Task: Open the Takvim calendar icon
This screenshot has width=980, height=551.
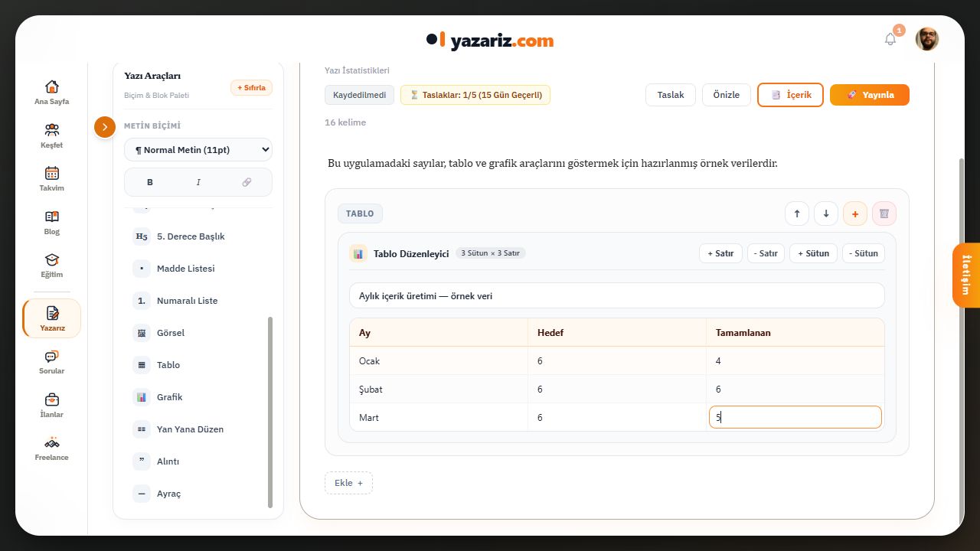Action: point(52,173)
